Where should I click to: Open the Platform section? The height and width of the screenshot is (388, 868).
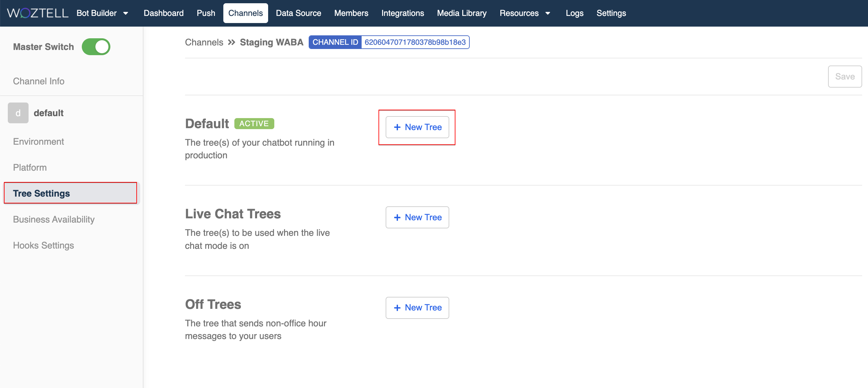point(30,167)
